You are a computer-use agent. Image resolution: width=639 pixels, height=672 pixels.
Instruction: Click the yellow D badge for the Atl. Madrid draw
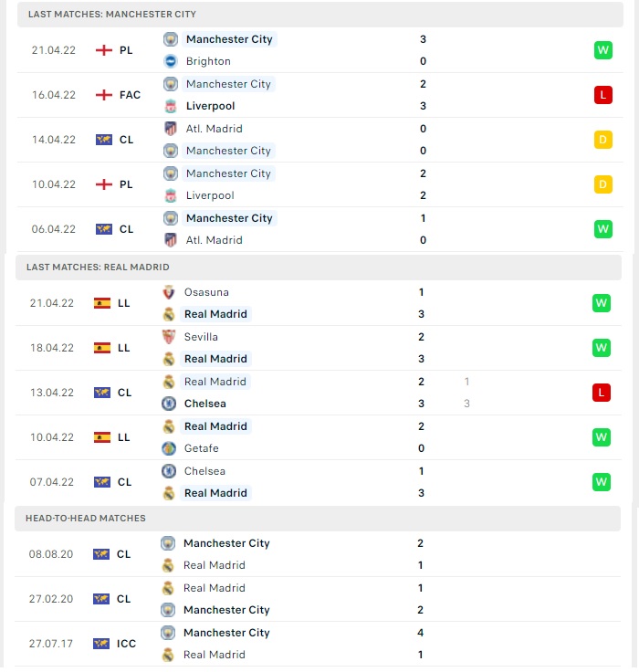(x=603, y=140)
